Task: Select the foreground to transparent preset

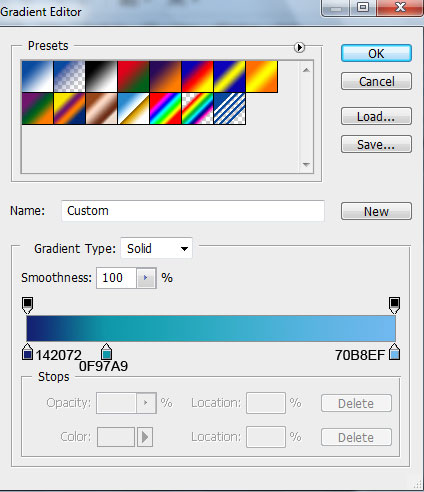Action: click(69, 76)
